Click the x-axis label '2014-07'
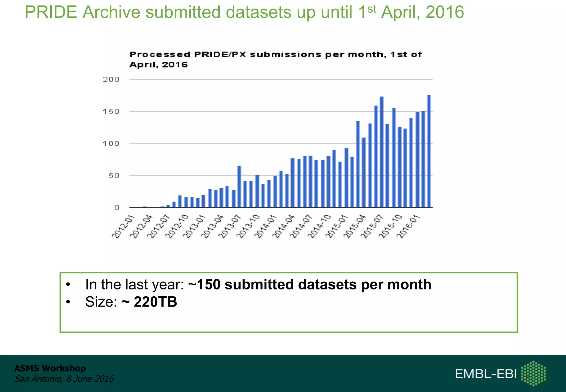 pos(302,226)
